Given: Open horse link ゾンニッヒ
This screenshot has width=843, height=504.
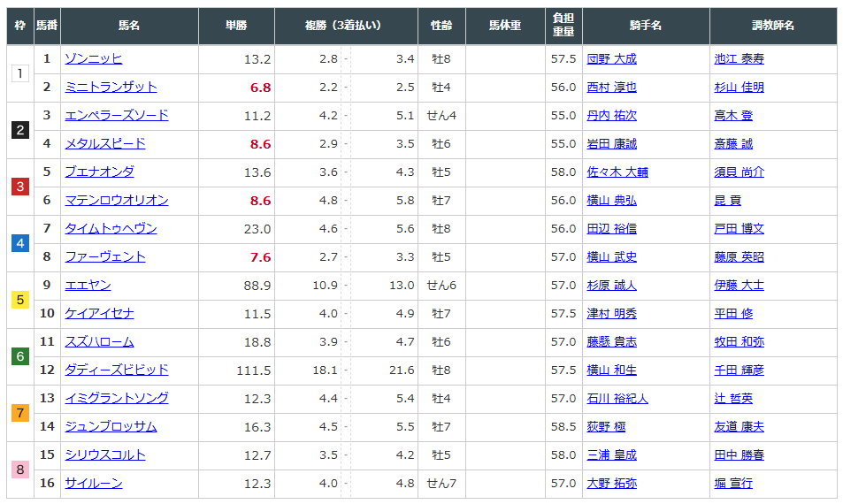Looking at the screenshot, I should [x=93, y=59].
